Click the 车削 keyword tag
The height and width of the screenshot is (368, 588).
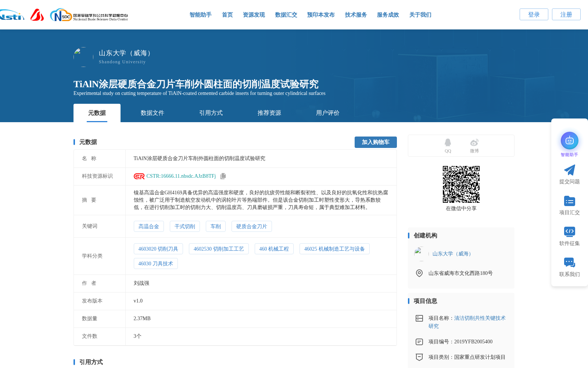(x=216, y=226)
